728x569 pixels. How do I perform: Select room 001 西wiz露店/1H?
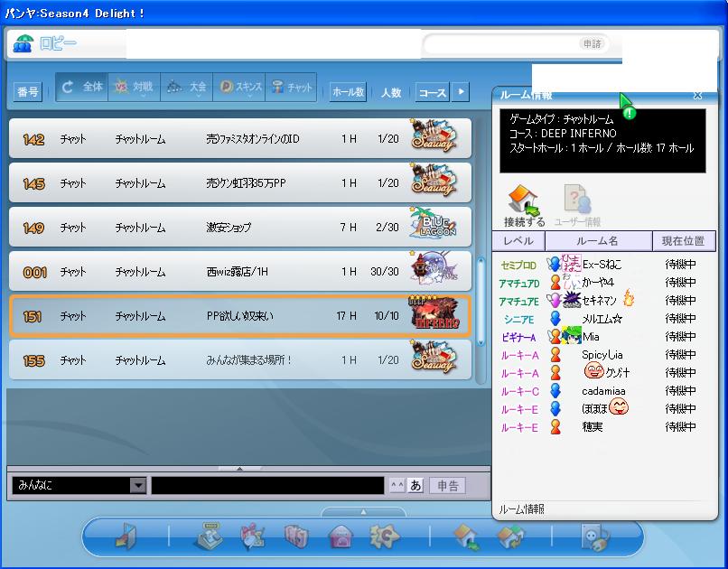(240, 271)
